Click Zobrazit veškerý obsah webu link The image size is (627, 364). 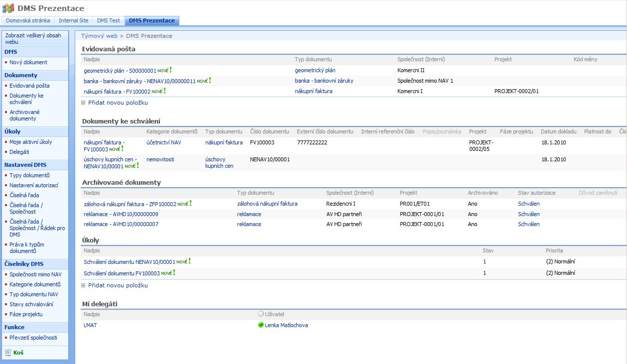[x=33, y=39]
